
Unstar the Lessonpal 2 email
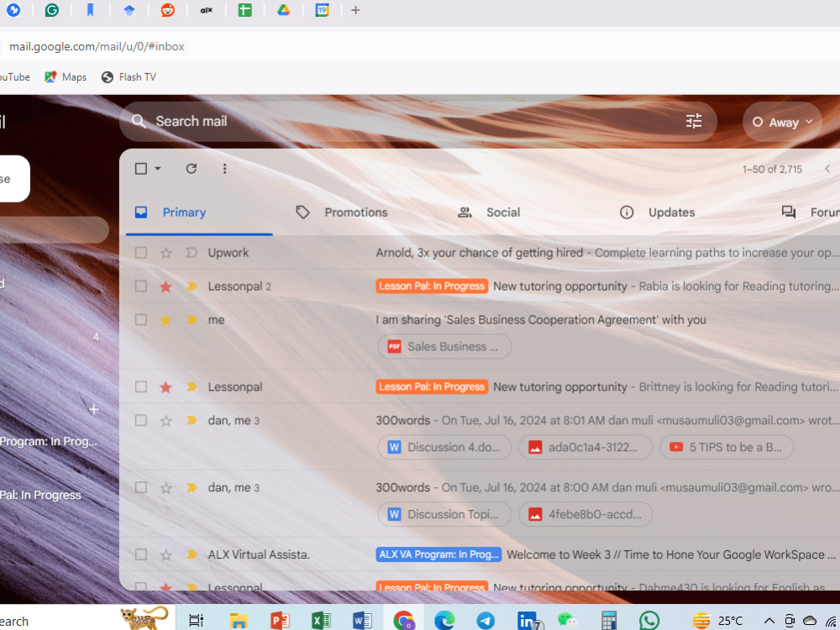[166, 286]
